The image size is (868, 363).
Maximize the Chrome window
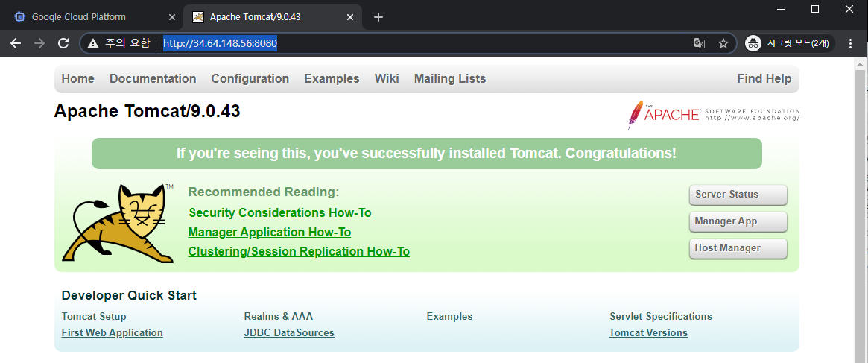click(815, 9)
